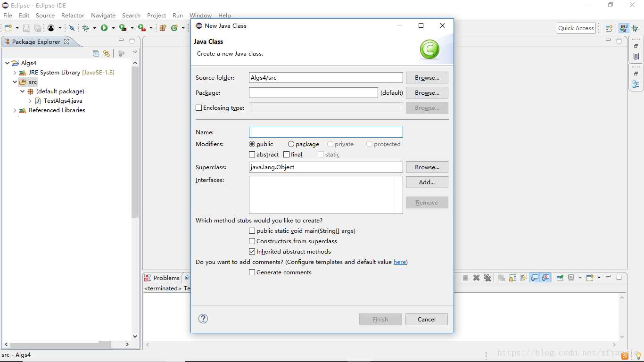Expand TestAlgs4.java node
644x362 pixels.
click(30, 101)
